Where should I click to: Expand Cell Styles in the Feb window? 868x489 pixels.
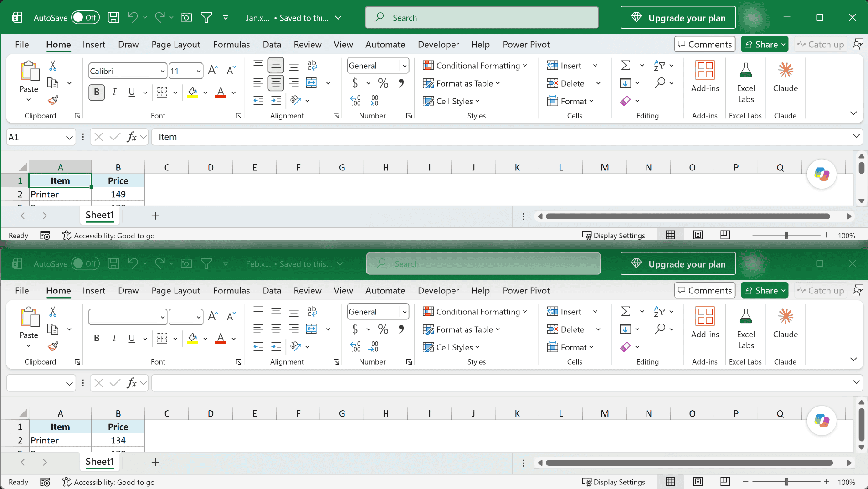tap(451, 347)
